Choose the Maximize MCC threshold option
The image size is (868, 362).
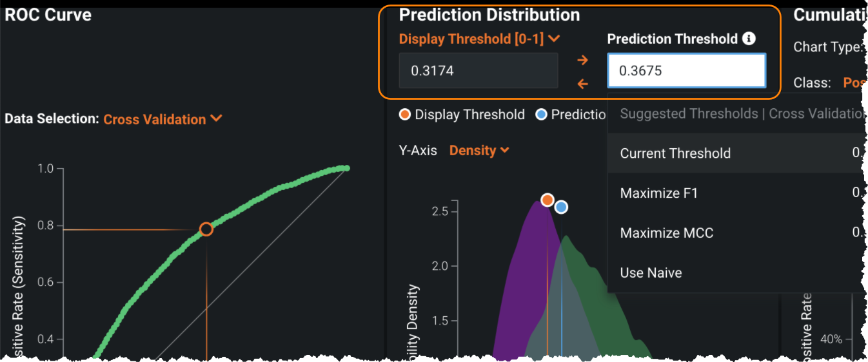(666, 233)
